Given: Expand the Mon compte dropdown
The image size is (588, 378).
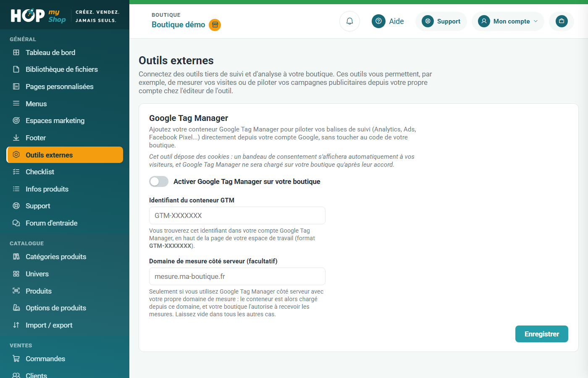Looking at the screenshot, I should 508,21.
